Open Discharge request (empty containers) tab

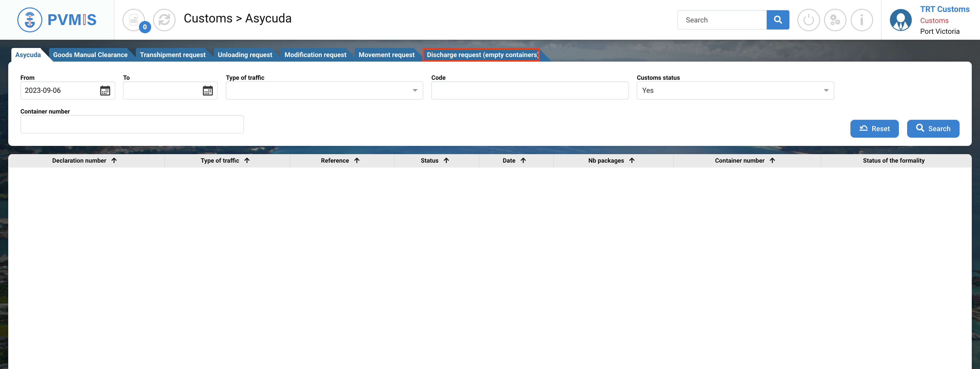[481, 55]
